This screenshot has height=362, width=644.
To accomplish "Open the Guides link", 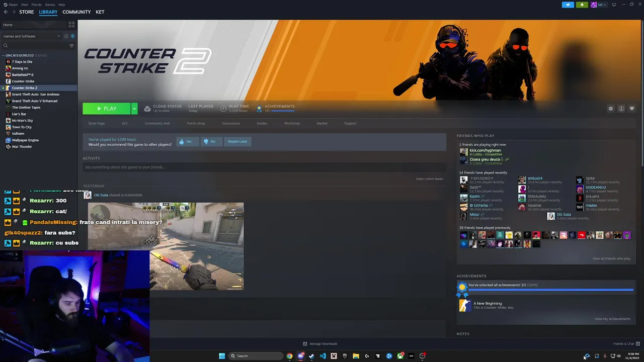I will pyautogui.click(x=262, y=123).
